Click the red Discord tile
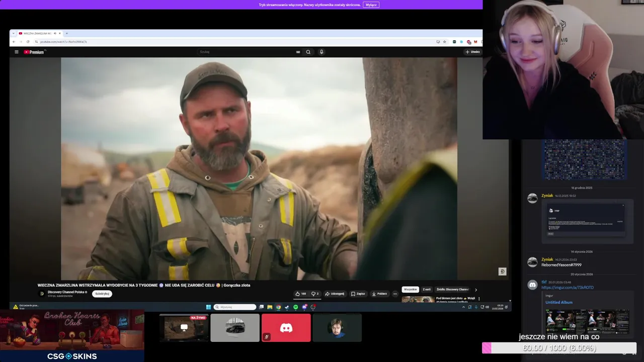 (286, 328)
